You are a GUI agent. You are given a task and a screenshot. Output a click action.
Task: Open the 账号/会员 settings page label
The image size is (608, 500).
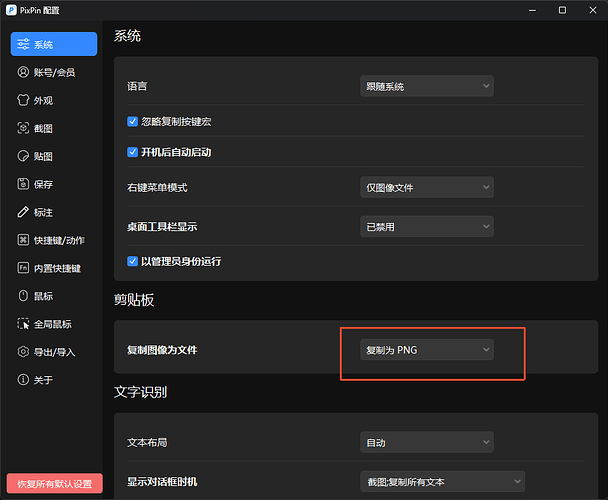tap(54, 73)
